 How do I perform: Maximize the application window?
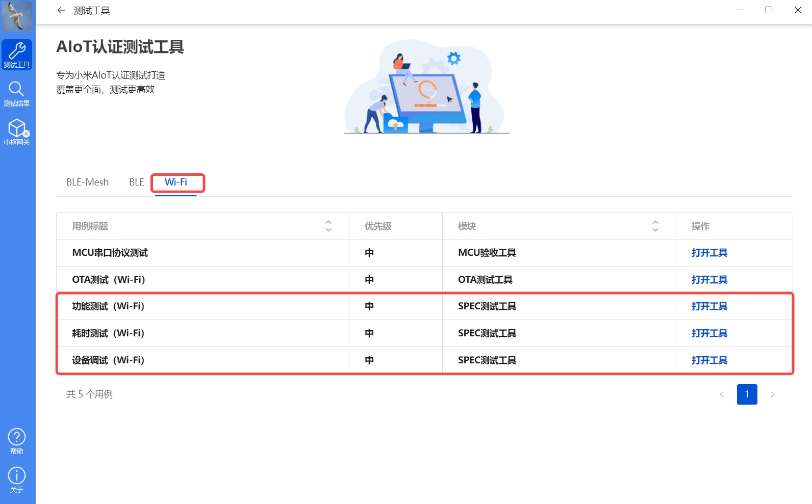click(769, 10)
